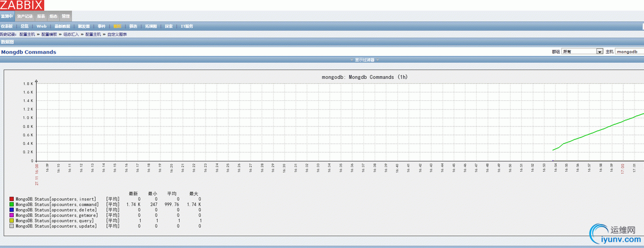This screenshot has width=644, height=248.
Task: Click graph title mongodb: Mongdb Commands (1h)
Action: click(365, 77)
